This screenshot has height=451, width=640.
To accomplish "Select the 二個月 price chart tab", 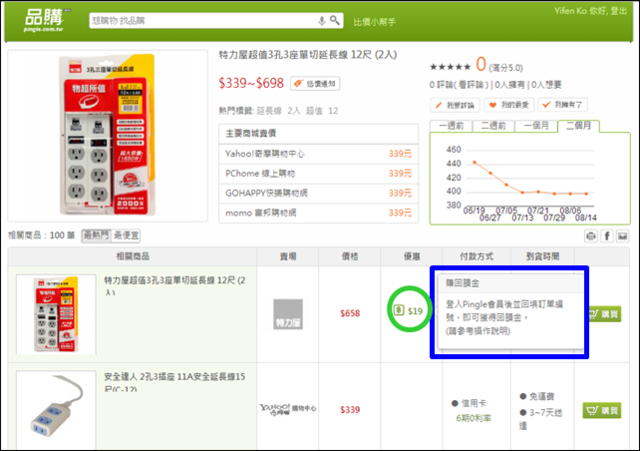I will [578, 126].
